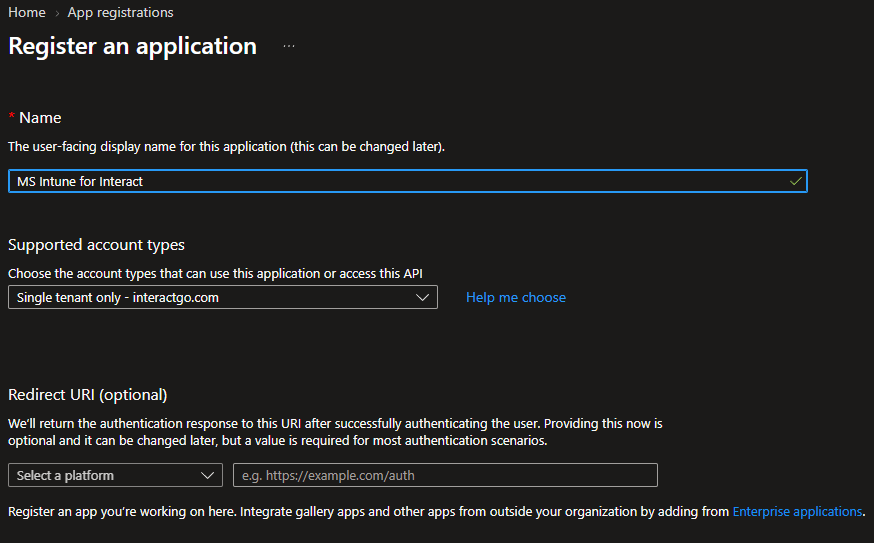Open the ellipsis menu beside the page title

click(289, 46)
